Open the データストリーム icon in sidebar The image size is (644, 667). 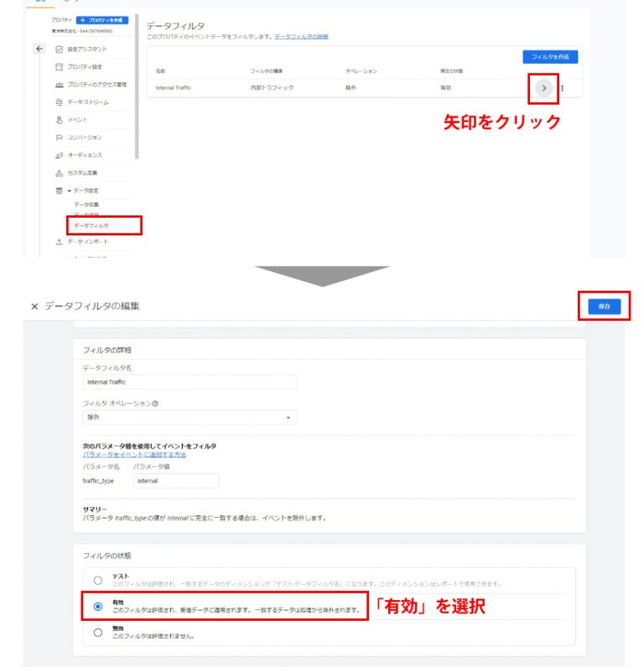[60, 102]
